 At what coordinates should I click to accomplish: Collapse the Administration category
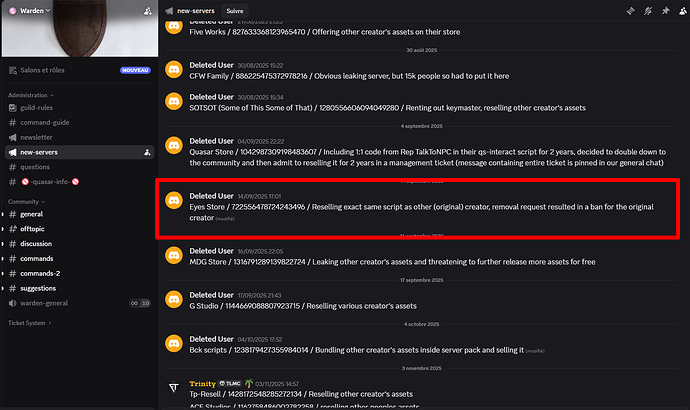coord(30,95)
